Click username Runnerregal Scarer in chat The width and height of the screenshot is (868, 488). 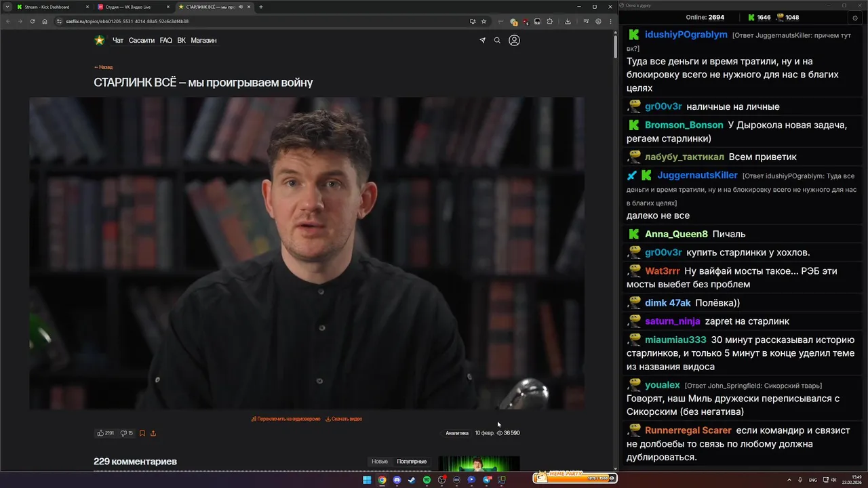688,430
